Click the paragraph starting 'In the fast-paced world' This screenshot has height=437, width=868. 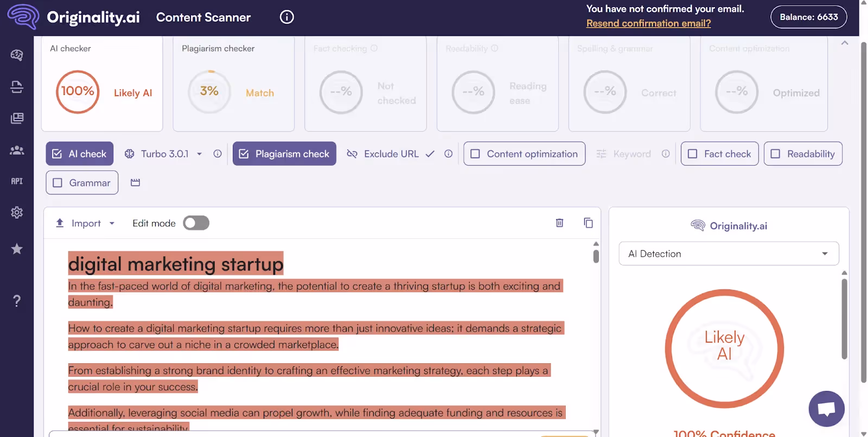coord(316,294)
